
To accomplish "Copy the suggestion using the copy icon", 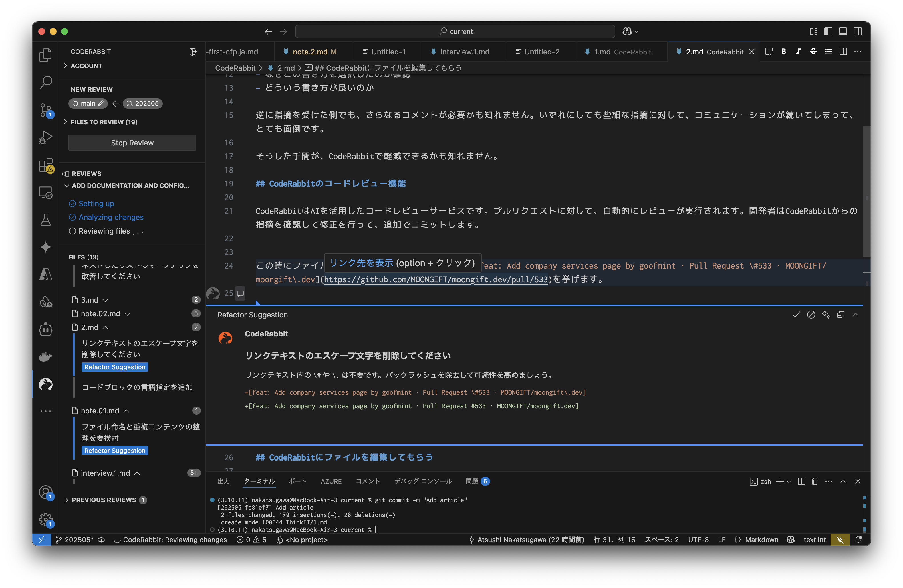I will tap(841, 314).
